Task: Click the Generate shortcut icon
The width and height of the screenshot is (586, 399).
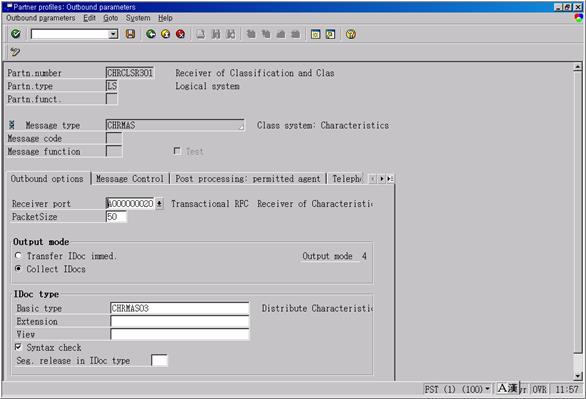Action: [x=330, y=34]
